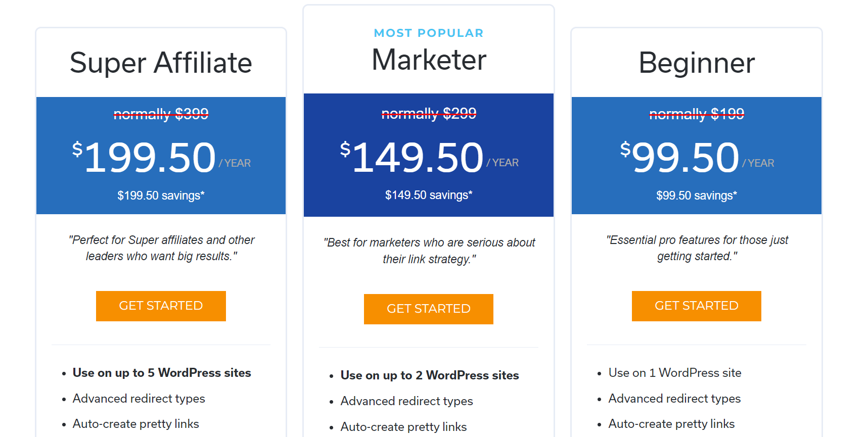868x437 pixels.
Task: Click the $199.50 savings note
Action: pos(161,196)
